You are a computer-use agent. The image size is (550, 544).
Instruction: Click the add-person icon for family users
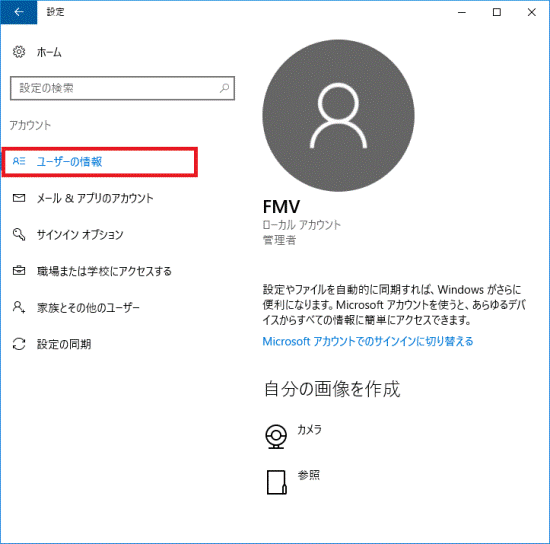pos(19,307)
